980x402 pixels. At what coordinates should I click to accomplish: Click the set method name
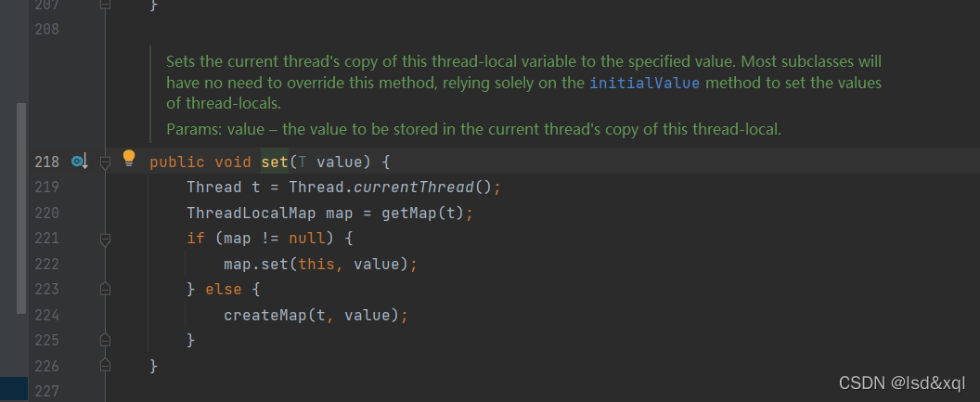pos(275,162)
